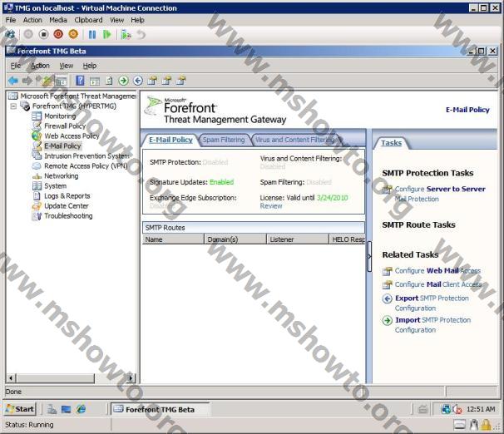Click the tree horizontal scrollbar thumb
This screenshot has height=434, width=504.
[55, 378]
